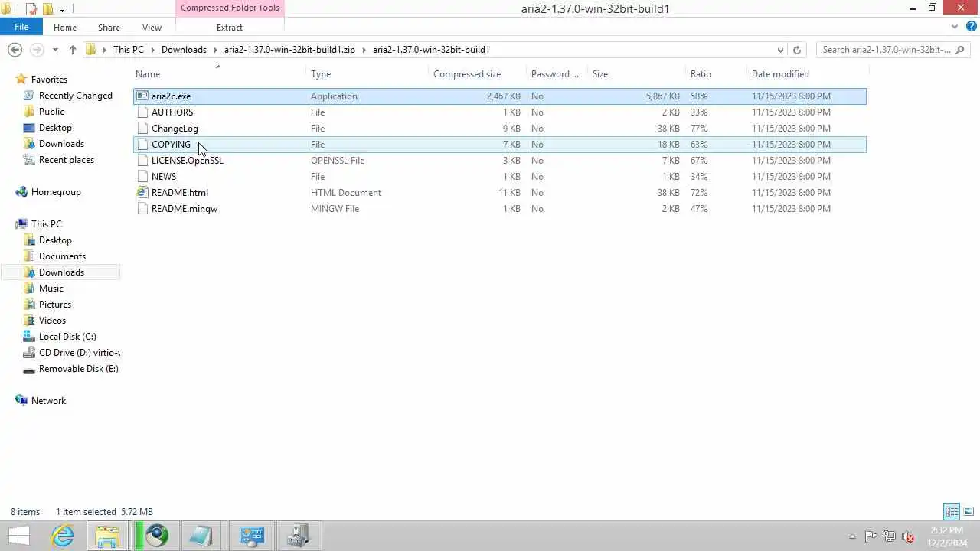Open the Windows Start button
The width and height of the screenshot is (980, 551).
coord(19,536)
